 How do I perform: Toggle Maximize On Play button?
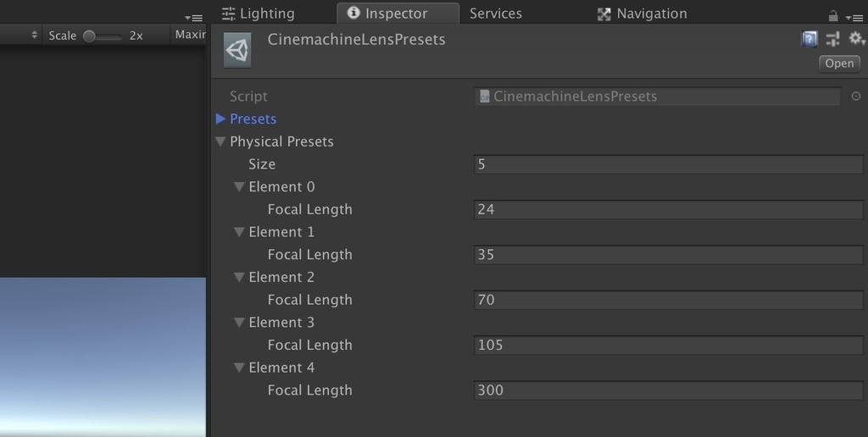[x=190, y=35]
